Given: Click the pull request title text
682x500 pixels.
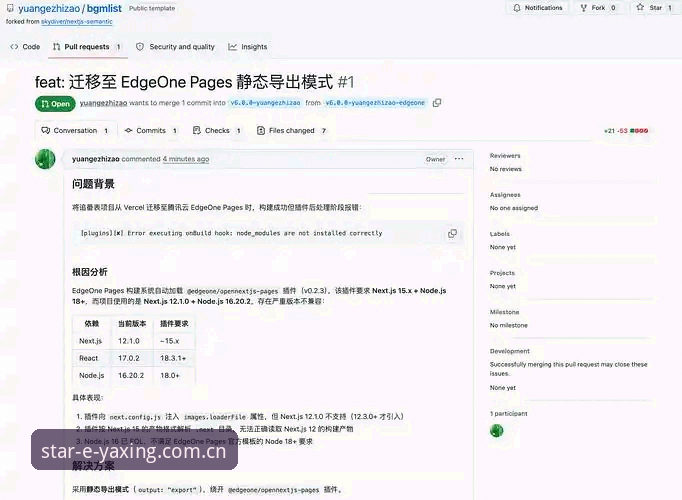Looking at the screenshot, I should click(184, 82).
